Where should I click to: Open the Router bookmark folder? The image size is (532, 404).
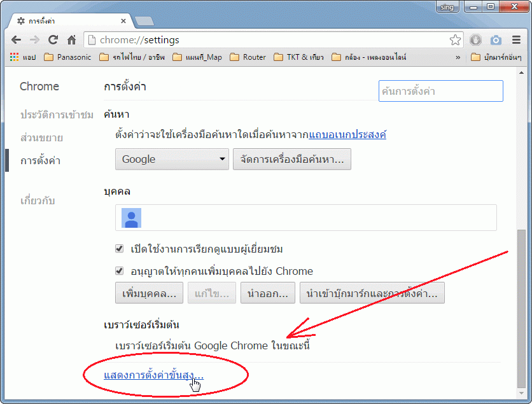click(x=248, y=57)
